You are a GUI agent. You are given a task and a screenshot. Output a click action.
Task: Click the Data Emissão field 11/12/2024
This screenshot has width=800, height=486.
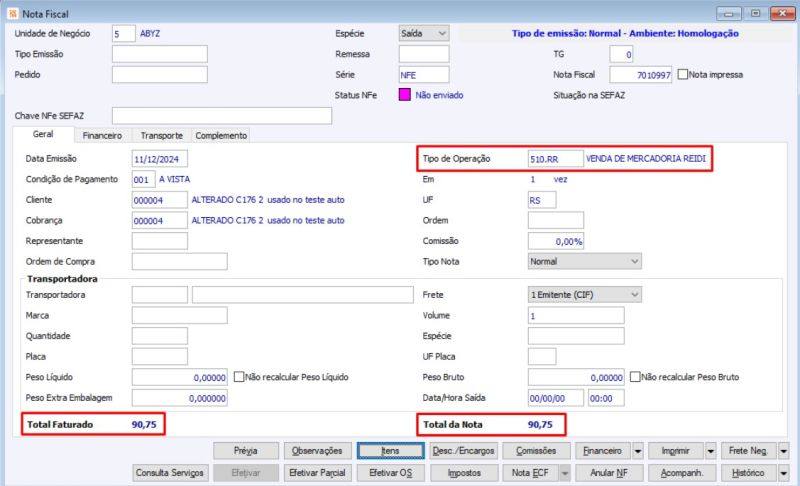(160, 159)
